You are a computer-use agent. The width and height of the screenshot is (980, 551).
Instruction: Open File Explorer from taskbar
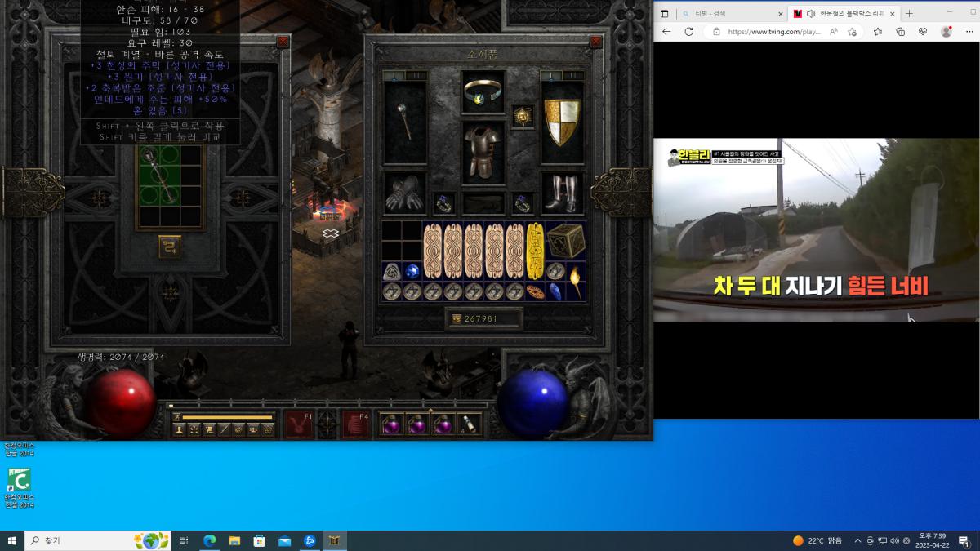coord(234,540)
